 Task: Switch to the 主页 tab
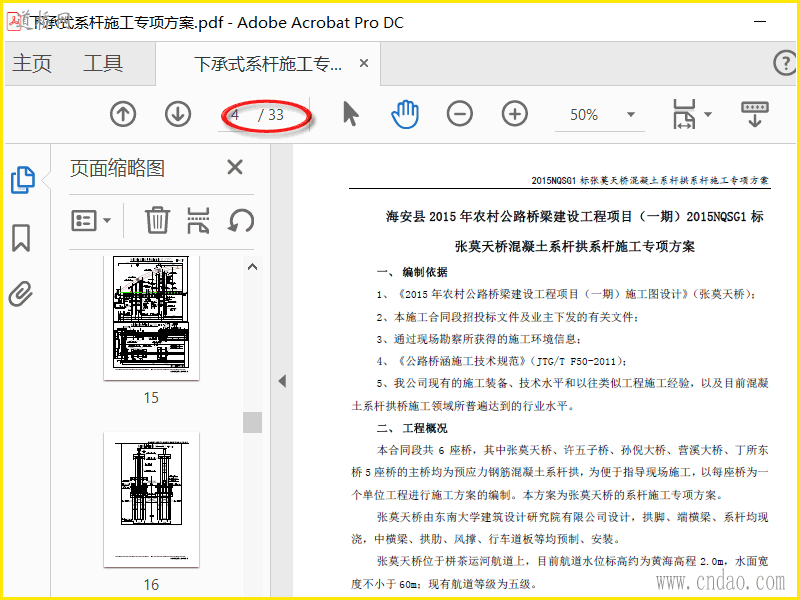pyautogui.click(x=32, y=64)
